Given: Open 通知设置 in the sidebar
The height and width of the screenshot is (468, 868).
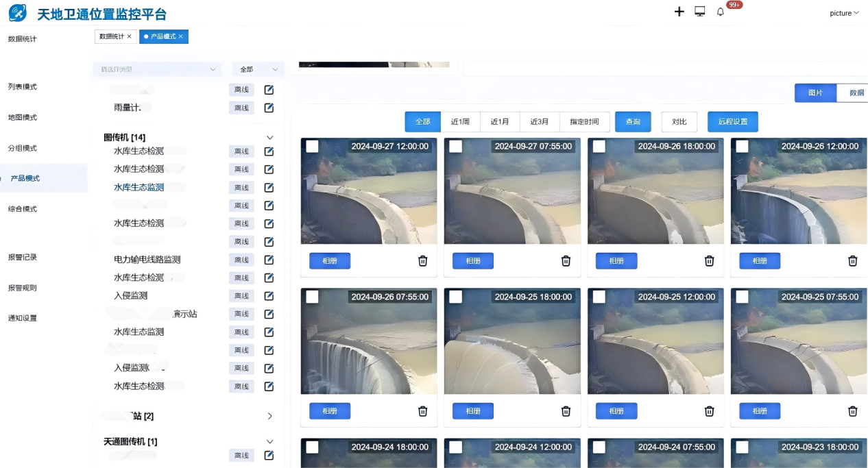Looking at the screenshot, I should [23, 318].
